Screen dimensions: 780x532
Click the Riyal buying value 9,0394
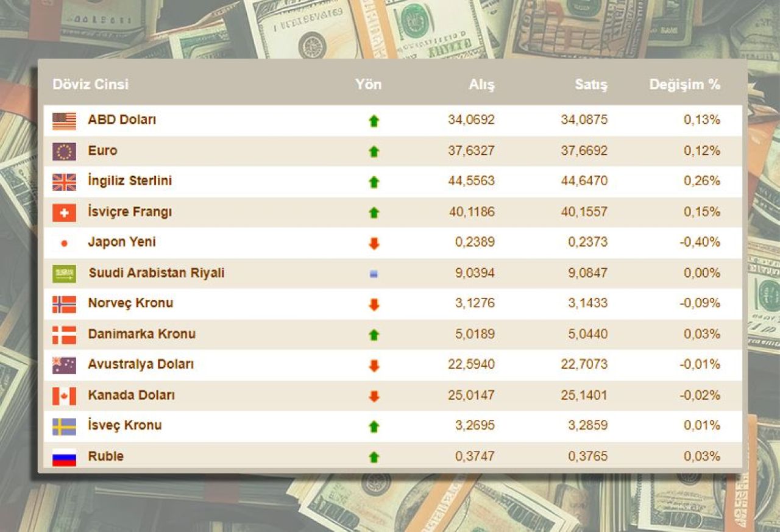pos(475,272)
